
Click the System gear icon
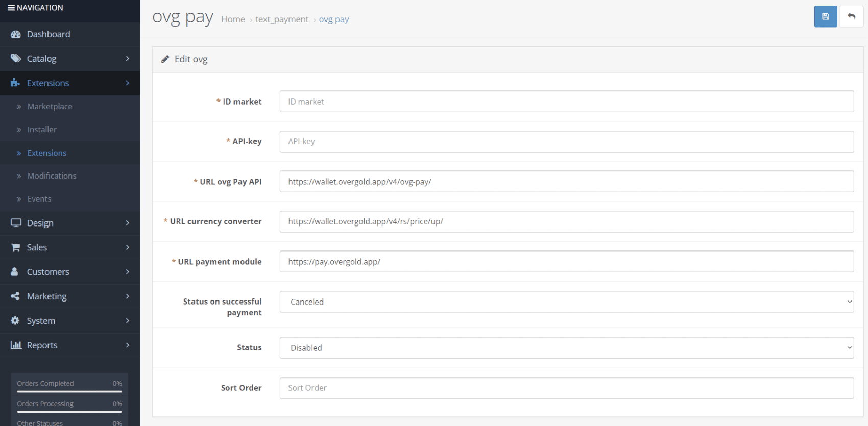coord(15,321)
